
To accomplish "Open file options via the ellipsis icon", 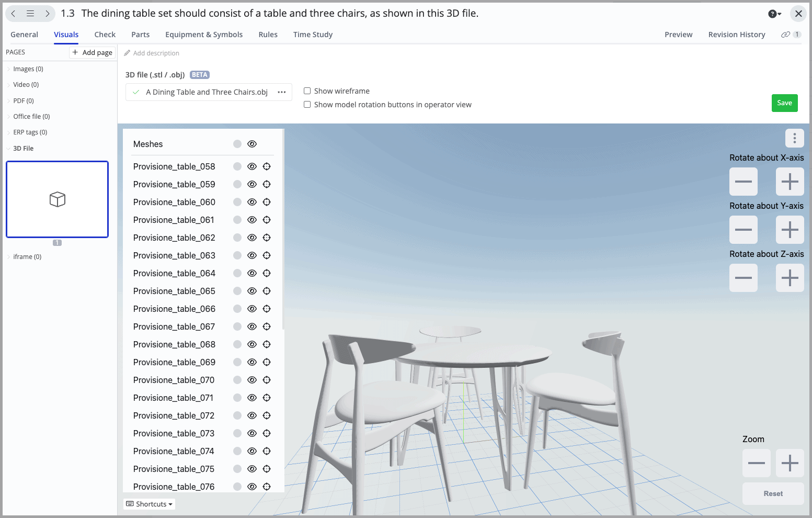I will (x=282, y=92).
